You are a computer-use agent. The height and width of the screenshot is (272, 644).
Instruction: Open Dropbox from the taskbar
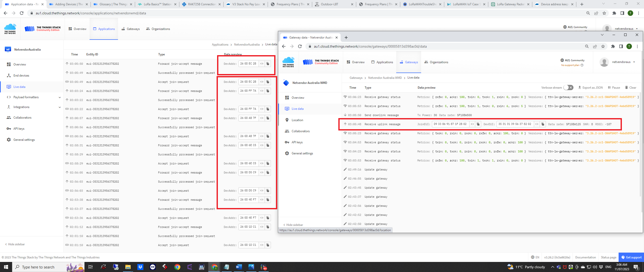tap(140, 267)
